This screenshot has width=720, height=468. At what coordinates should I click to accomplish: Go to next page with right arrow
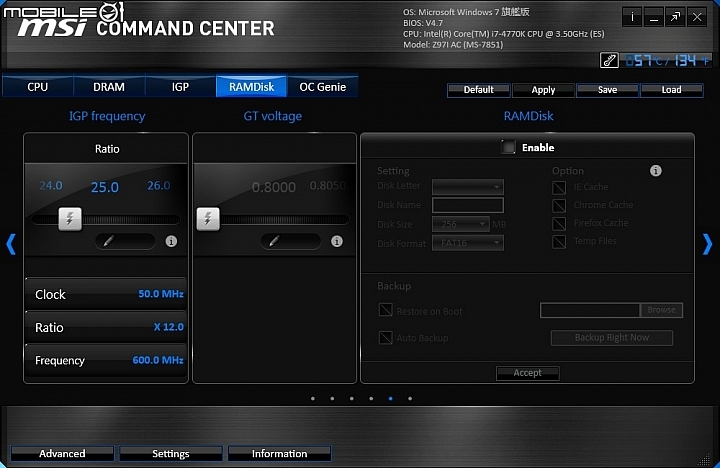coord(708,244)
